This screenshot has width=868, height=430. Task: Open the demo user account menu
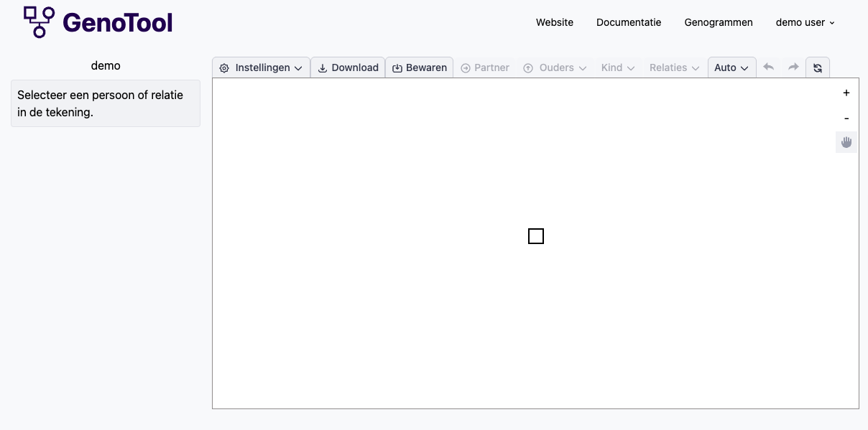[x=805, y=22]
